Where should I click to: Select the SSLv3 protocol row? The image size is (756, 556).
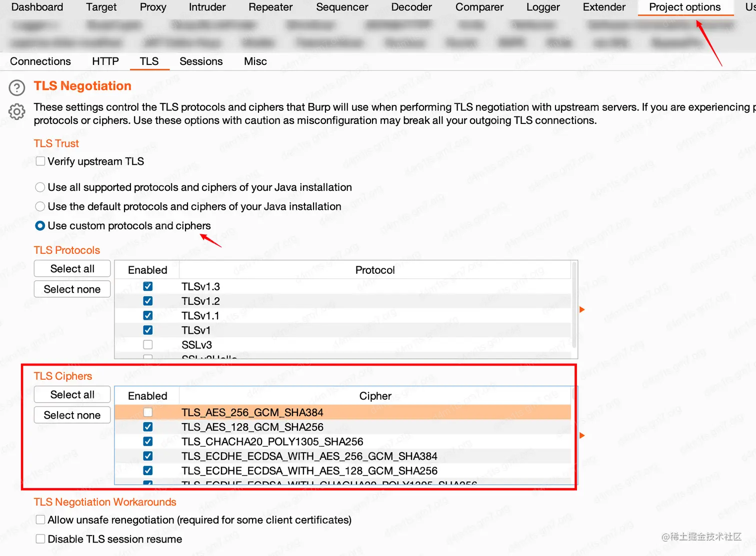(343, 345)
